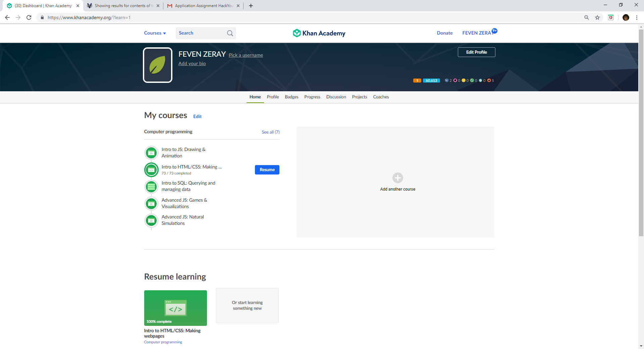This screenshot has width=644, height=349.
Task: Reload the page with refresh icon
Action: point(29,17)
